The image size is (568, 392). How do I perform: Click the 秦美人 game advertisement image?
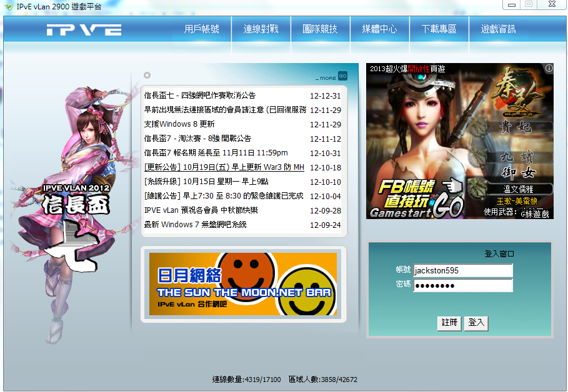coord(460,141)
